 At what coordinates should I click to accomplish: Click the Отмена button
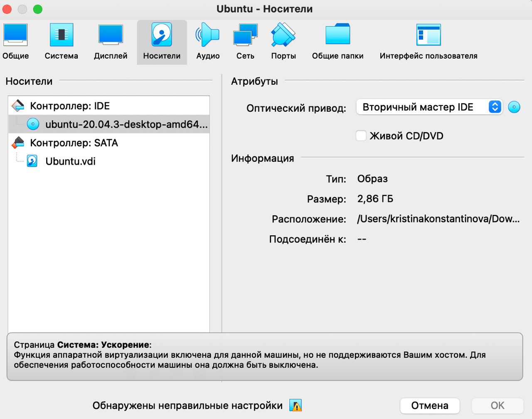(x=430, y=406)
